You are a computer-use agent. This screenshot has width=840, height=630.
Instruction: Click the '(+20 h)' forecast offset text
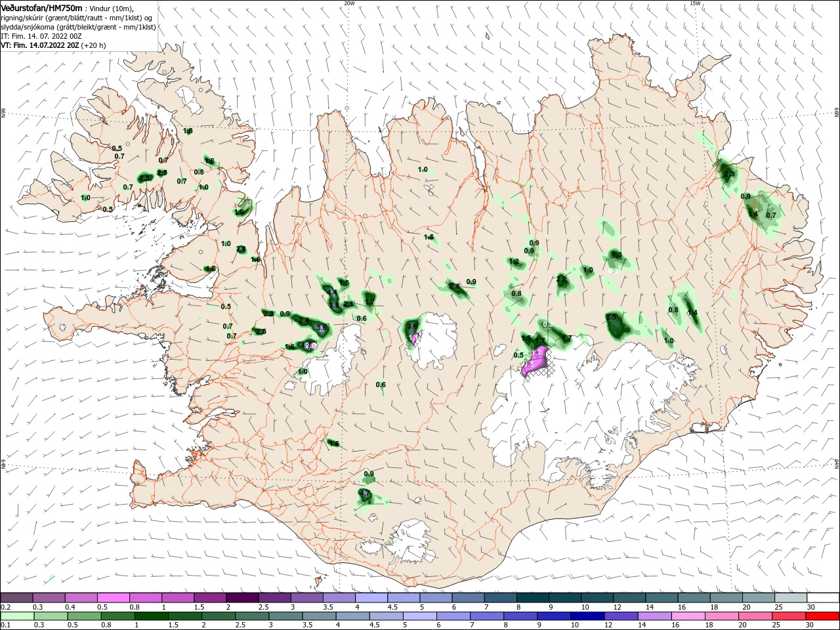click(93, 45)
